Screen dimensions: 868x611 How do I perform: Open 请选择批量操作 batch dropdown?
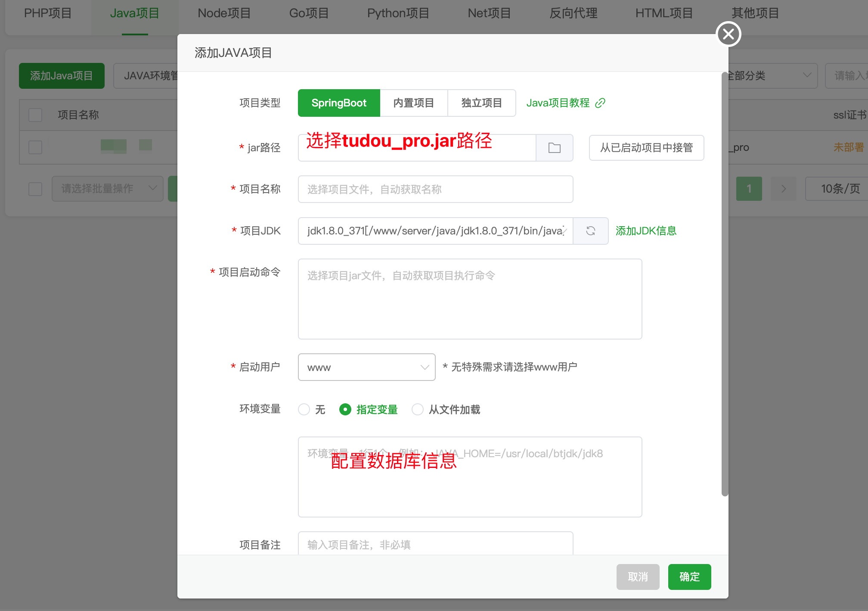108,189
